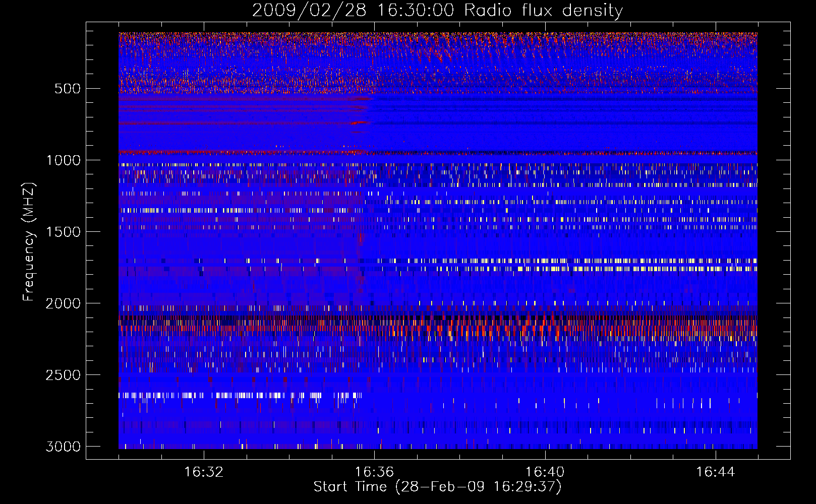
Task: Click the 2000 frequency tick label
Action: (63, 303)
